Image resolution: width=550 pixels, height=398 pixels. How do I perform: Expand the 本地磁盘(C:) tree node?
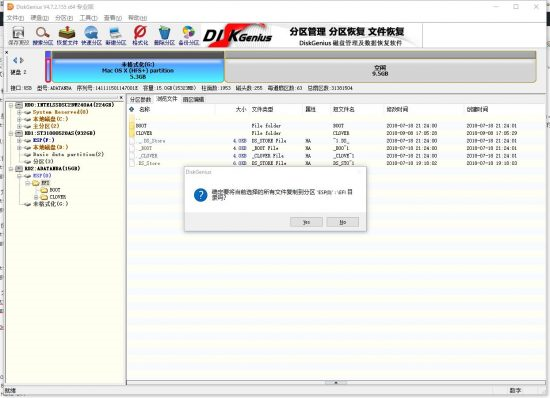[x=19, y=119]
